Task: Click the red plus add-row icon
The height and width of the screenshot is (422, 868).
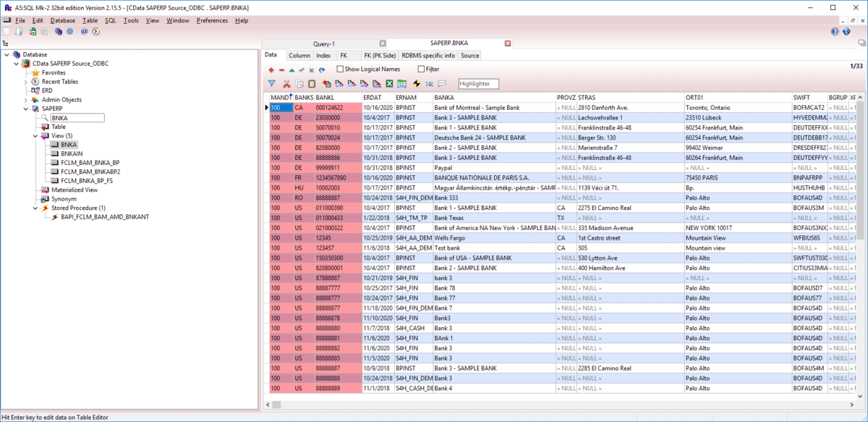Action: 271,69
